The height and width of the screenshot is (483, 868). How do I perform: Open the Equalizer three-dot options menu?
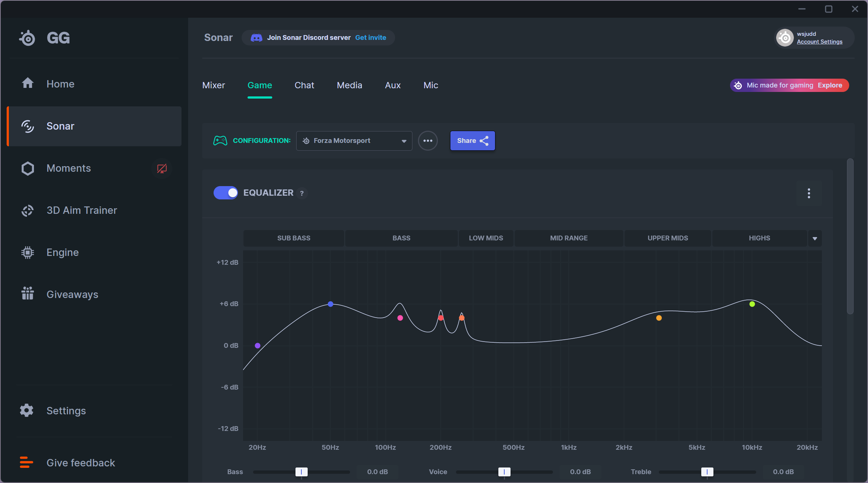[x=809, y=193]
